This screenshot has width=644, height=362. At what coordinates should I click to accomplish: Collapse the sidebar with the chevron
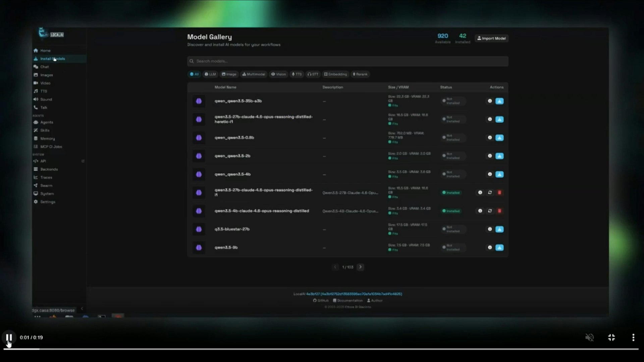(x=82, y=309)
